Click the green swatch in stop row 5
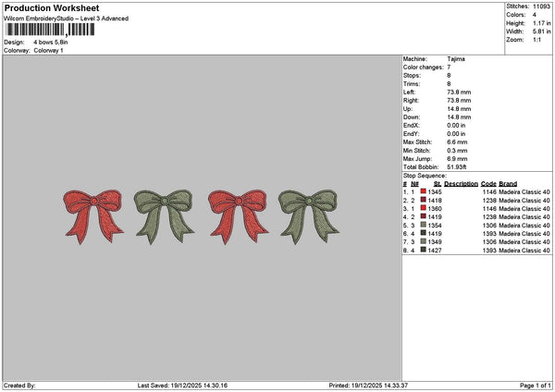Viewport: 555px width, 392px height. pyautogui.click(x=423, y=225)
